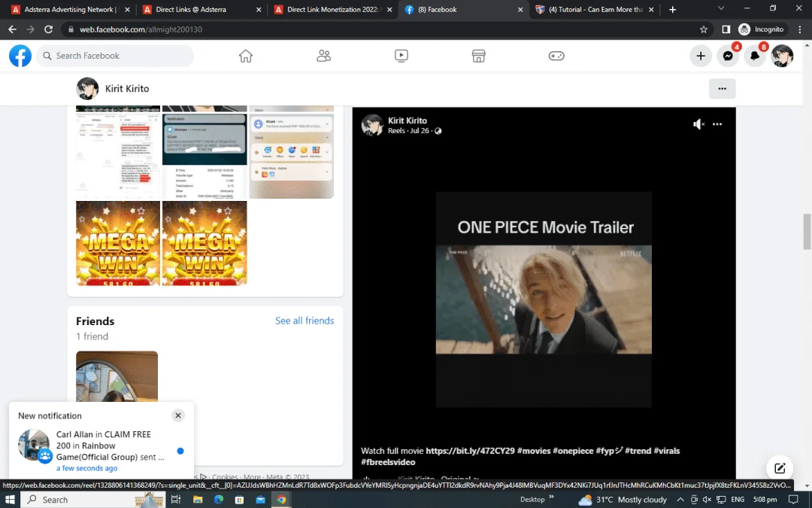Reload the page
812x508 pixels.
click(x=48, y=29)
